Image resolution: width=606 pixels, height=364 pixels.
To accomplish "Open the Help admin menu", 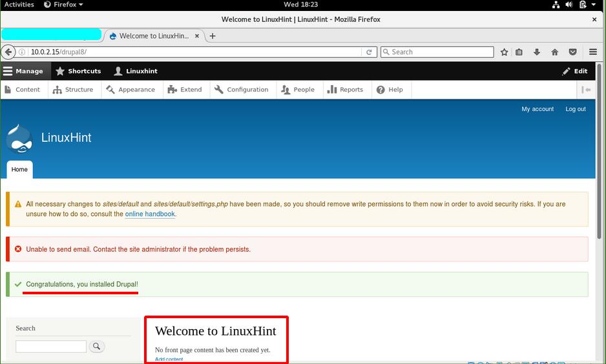I will tap(390, 90).
